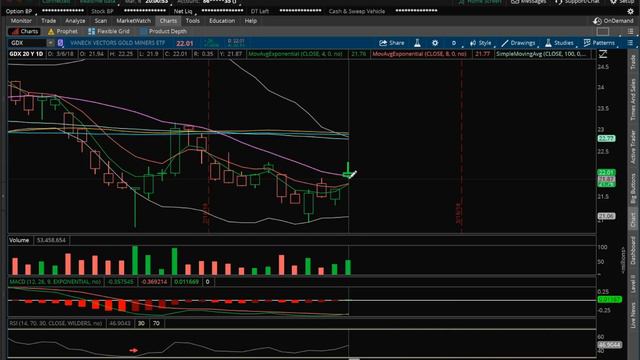Share the chart via Share button
This screenshot has height=360, width=640.
point(392,43)
